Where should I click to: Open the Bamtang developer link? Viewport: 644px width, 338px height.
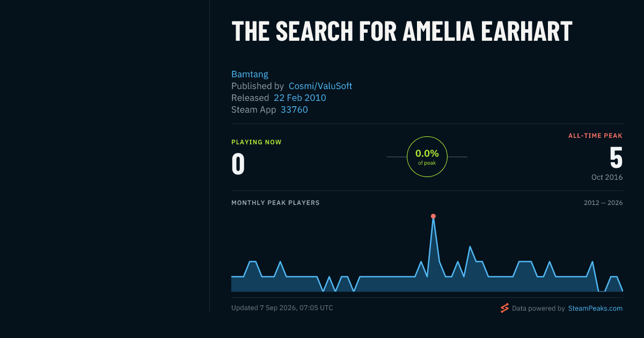(x=250, y=74)
